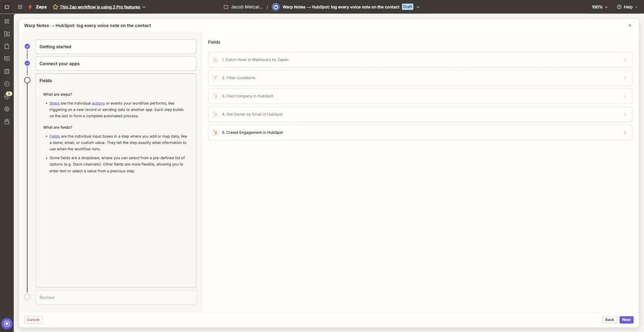Click the 'What are fields?' heading

(57, 127)
